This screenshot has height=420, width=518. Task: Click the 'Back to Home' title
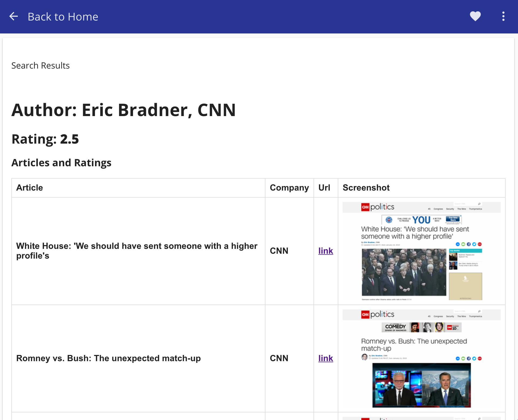(x=63, y=17)
